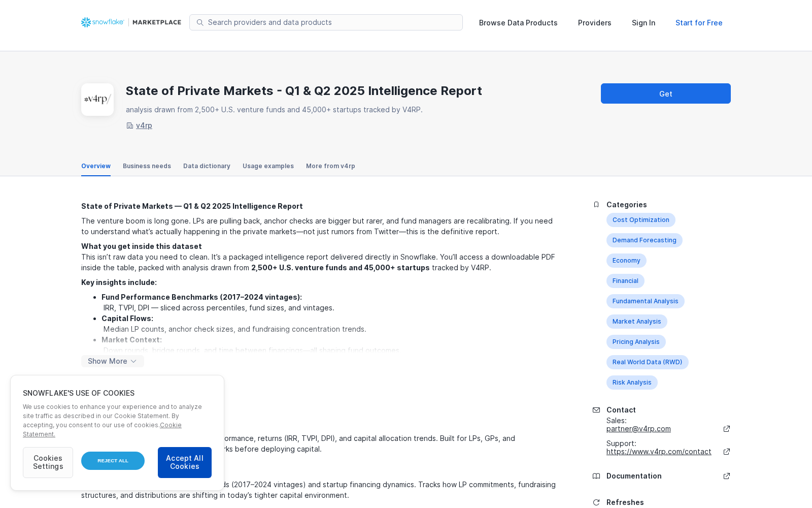The image size is (812, 508).
Task: Open external link icon for v4rp.com/contact
Action: pyautogui.click(x=727, y=452)
